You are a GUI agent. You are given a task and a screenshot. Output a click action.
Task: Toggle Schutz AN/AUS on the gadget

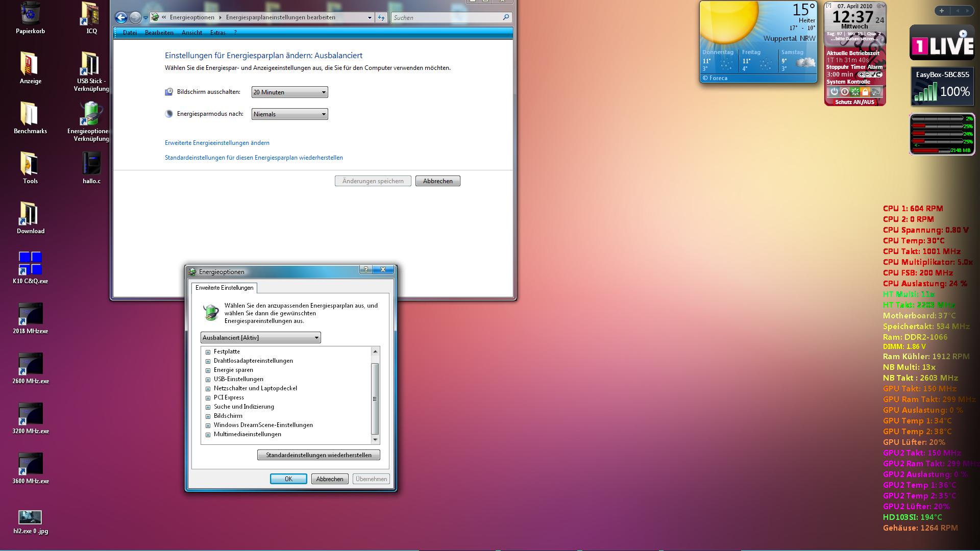click(x=854, y=102)
